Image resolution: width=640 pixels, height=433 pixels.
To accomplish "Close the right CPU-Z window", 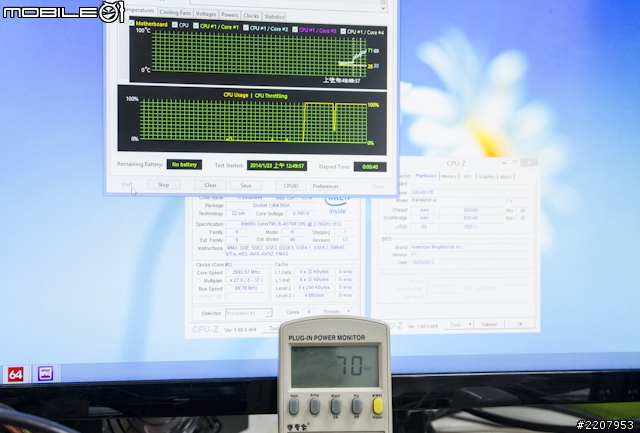I will [529, 162].
